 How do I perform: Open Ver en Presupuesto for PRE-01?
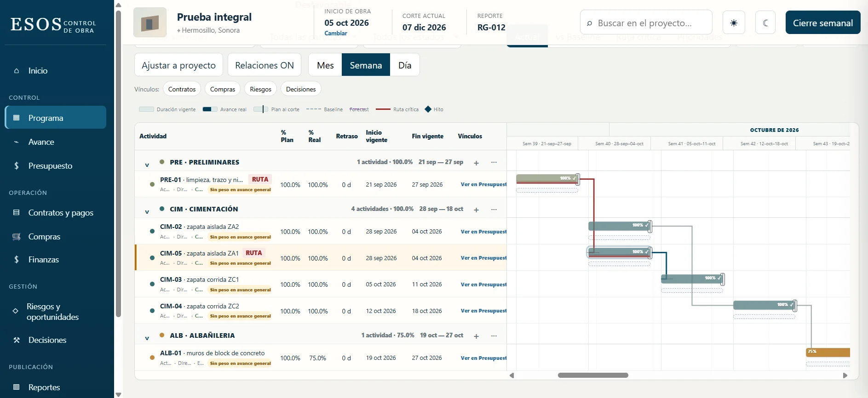(x=483, y=184)
